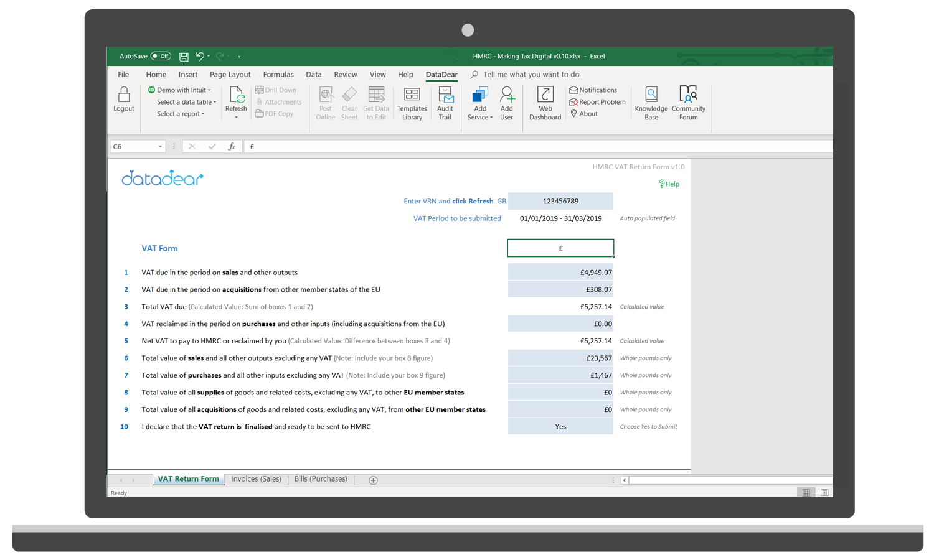Expand the Demo with Intuit dropdown
Screen dimensions: 934x560
coord(179,90)
